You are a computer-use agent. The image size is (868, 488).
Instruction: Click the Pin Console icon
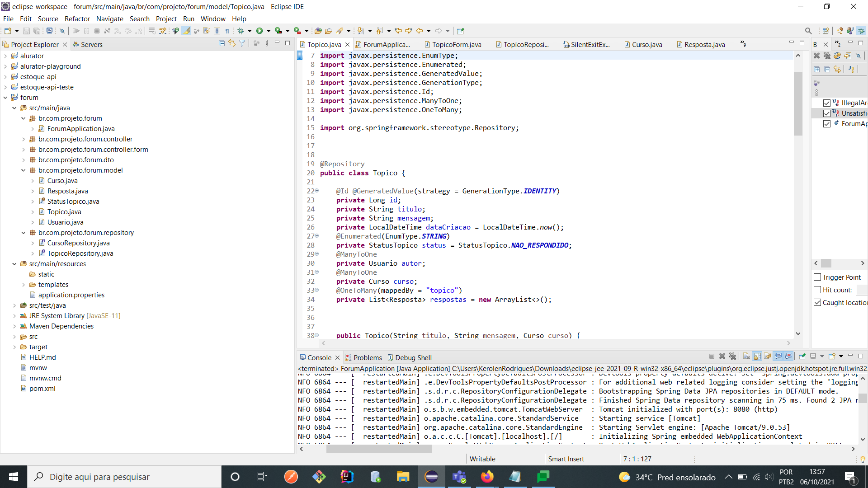802,357
